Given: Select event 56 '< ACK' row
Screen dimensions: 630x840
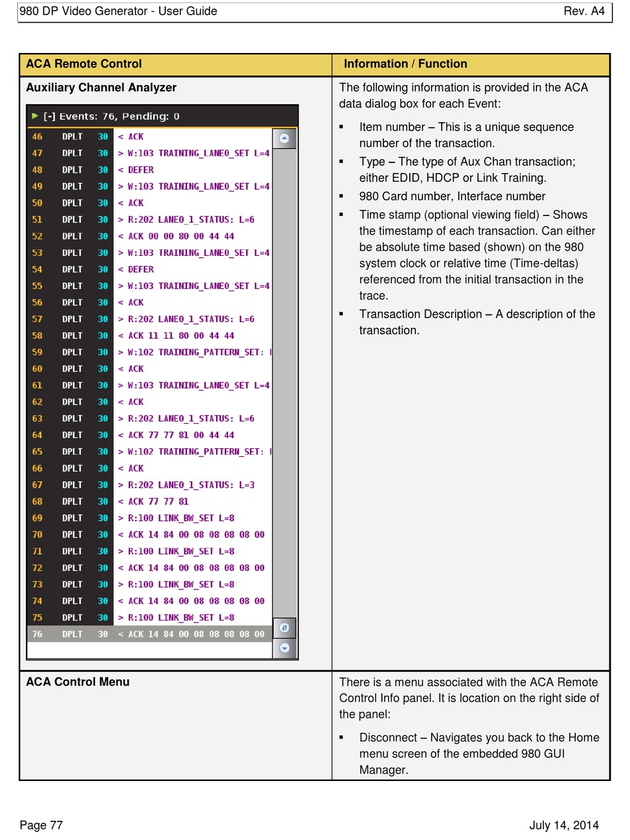Looking at the screenshot, I should [150, 302].
